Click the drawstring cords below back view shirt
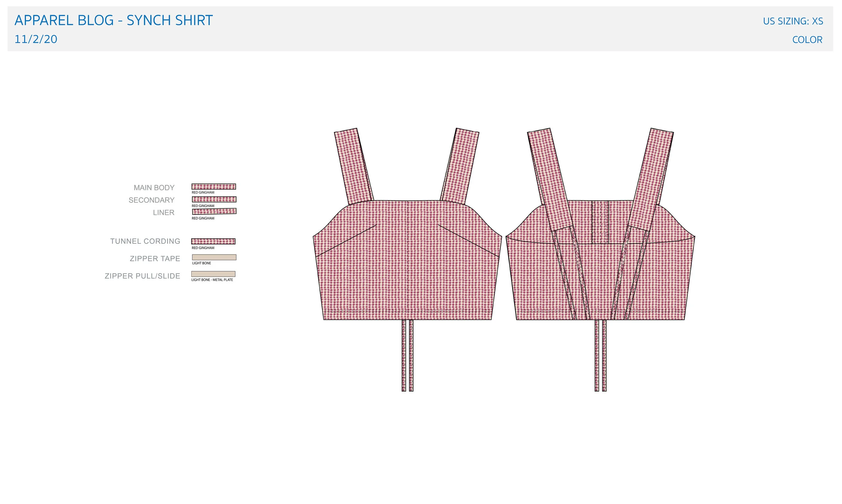This screenshot has height=504, width=842. pyautogui.click(x=600, y=356)
